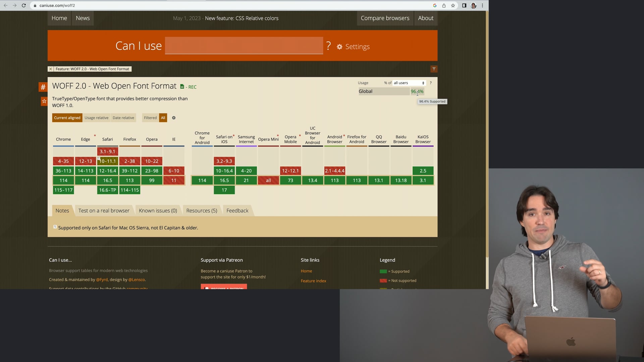Screen dimensions: 644x362
Task: Click the hash permalink icon beside title
Action: tap(43, 87)
